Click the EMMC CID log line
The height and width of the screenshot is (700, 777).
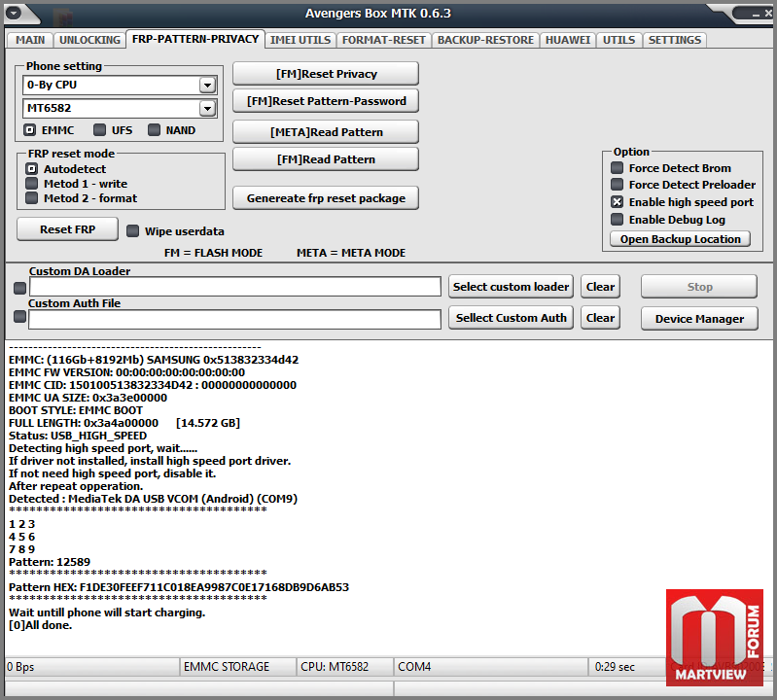pyautogui.click(x=153, y=385)
